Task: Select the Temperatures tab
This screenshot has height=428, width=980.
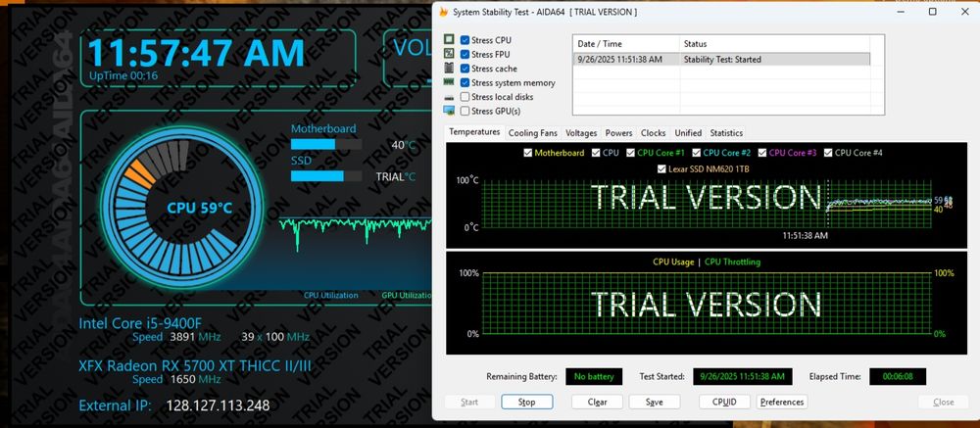Action: [x=474, y=132]
